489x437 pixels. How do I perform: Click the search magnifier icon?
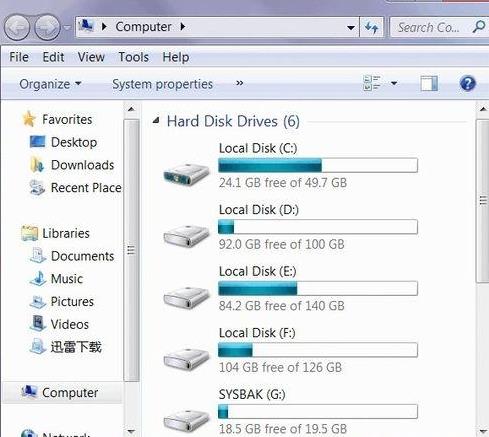tap(479, 27)
